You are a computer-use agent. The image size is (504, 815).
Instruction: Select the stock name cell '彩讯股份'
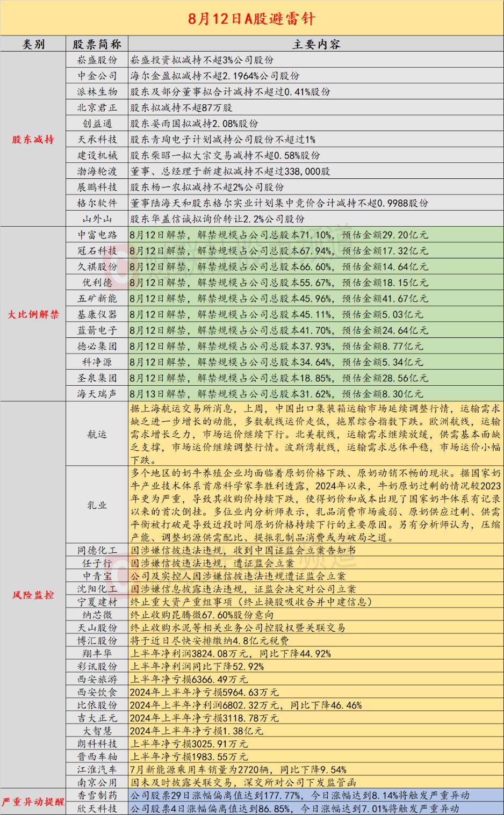tap(97, 666)
